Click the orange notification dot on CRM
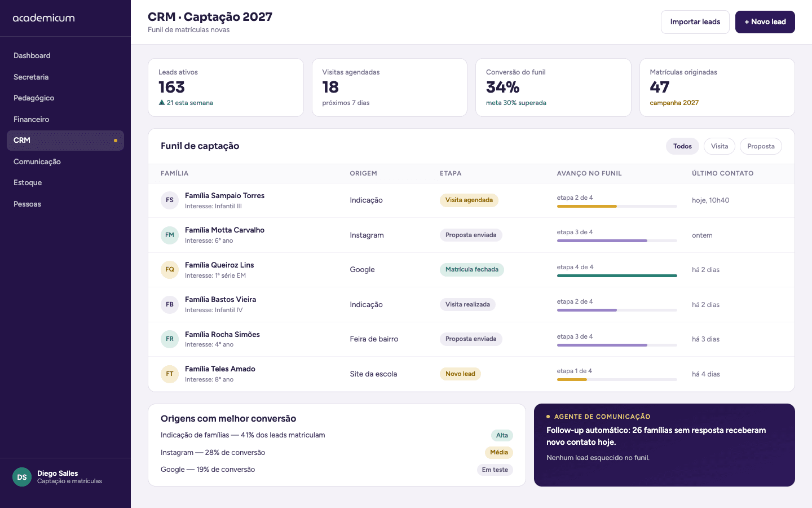This screenshot has width=812, height=508. tap(116, 141)
